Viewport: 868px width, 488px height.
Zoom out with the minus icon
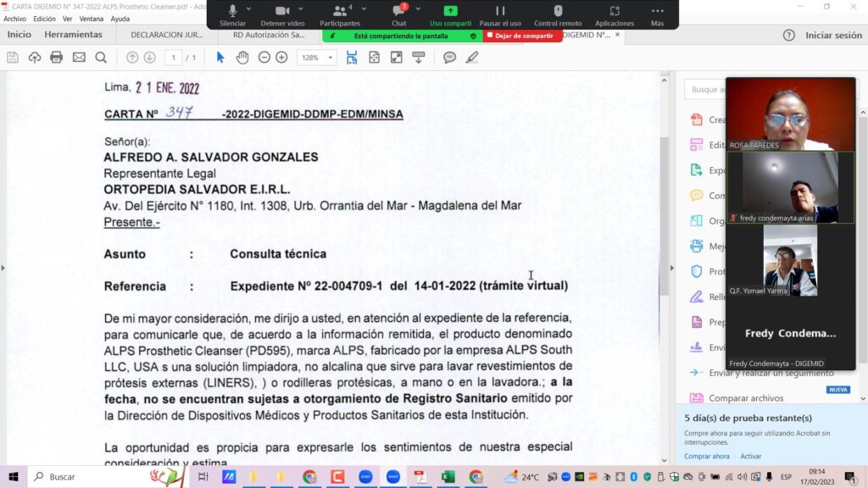[x=264, y=57]
